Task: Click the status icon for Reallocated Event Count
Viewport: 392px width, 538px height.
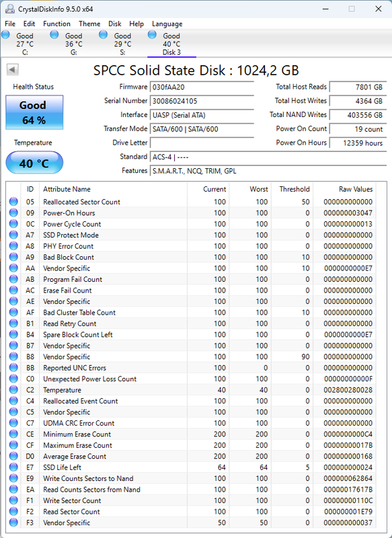Action: pos(13,401)
